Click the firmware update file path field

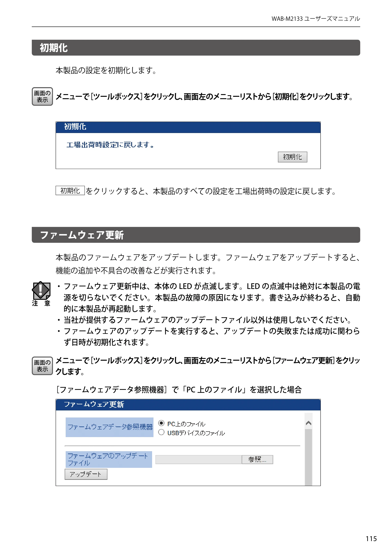pyautogui.click(x=198, y=459)
